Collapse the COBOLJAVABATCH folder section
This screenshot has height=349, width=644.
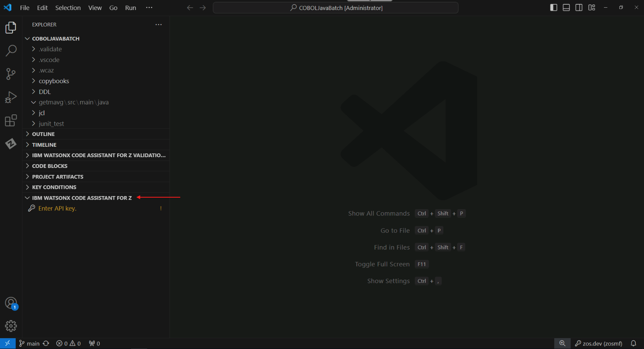[x=96, y=39]
